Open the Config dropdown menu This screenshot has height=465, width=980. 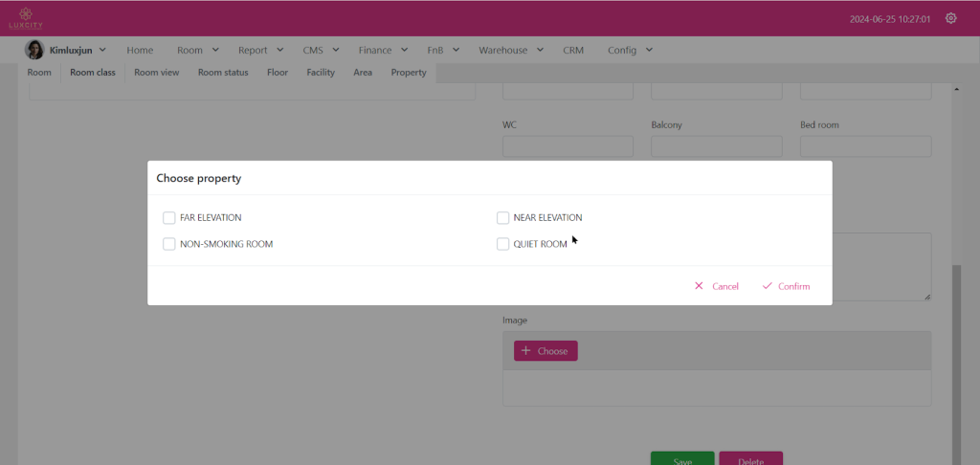coord(630,50)
